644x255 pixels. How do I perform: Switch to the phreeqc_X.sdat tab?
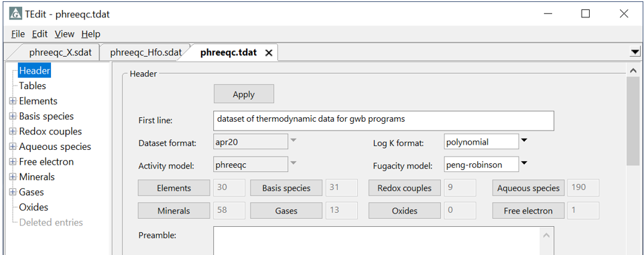point(60,53)
